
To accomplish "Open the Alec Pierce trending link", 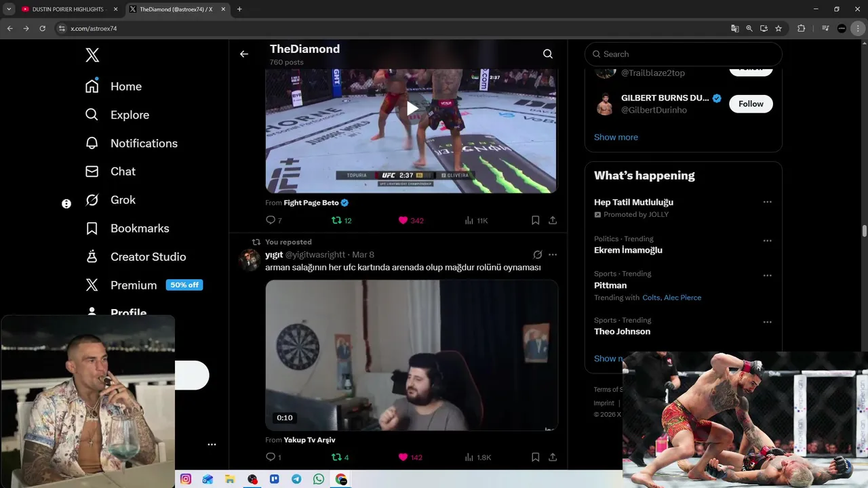I will pyautogui.click(x=682, y=298).
